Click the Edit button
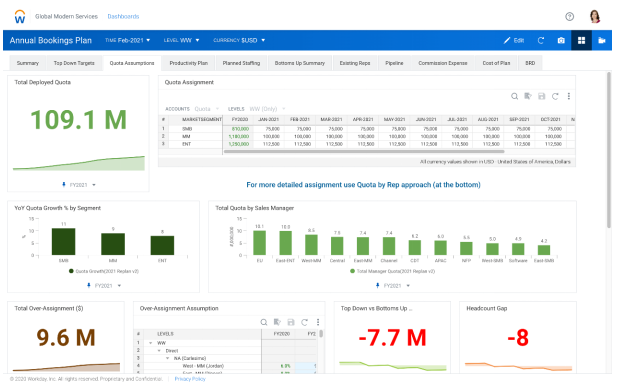The width and height of the screenshot is (617, 391). click(x=514, y=41)
